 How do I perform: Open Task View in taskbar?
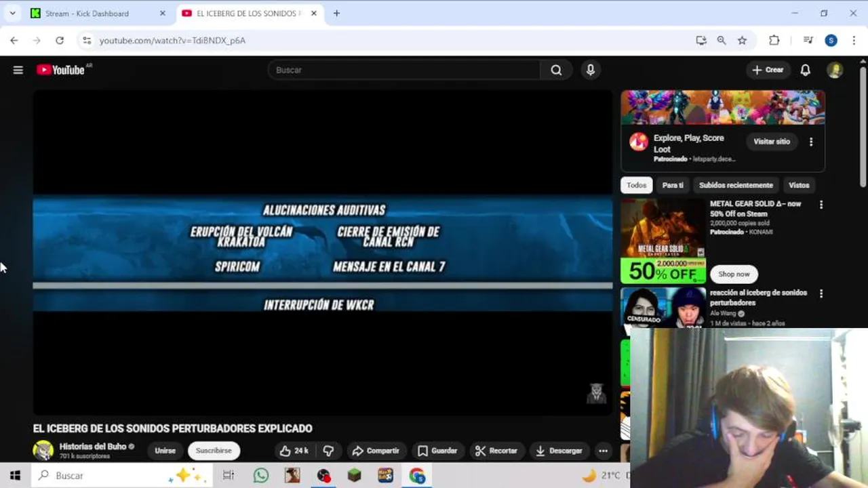tap(229, 476)
